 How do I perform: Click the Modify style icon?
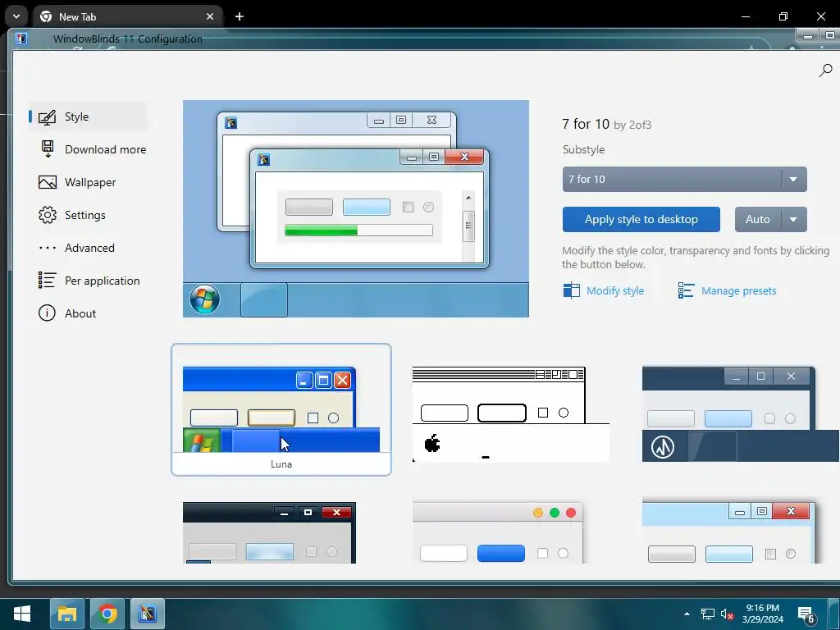tap(572, 290)
